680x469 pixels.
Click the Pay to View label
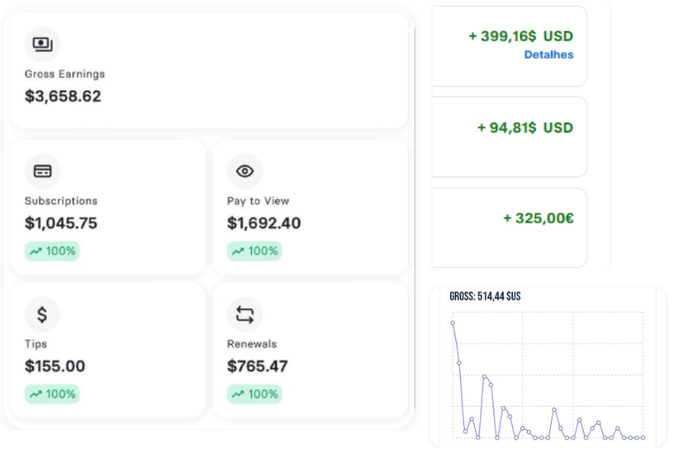tap(258, 201)
